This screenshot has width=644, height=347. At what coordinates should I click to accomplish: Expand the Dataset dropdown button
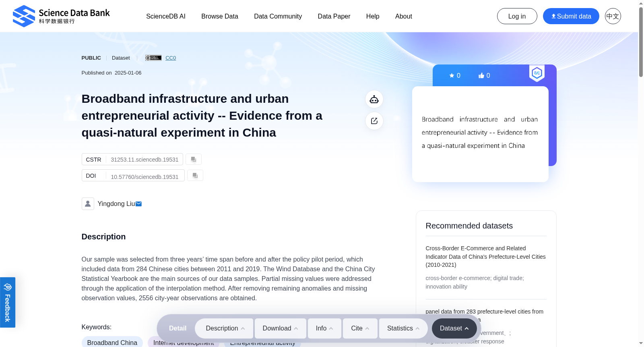[x=454, y=328]
